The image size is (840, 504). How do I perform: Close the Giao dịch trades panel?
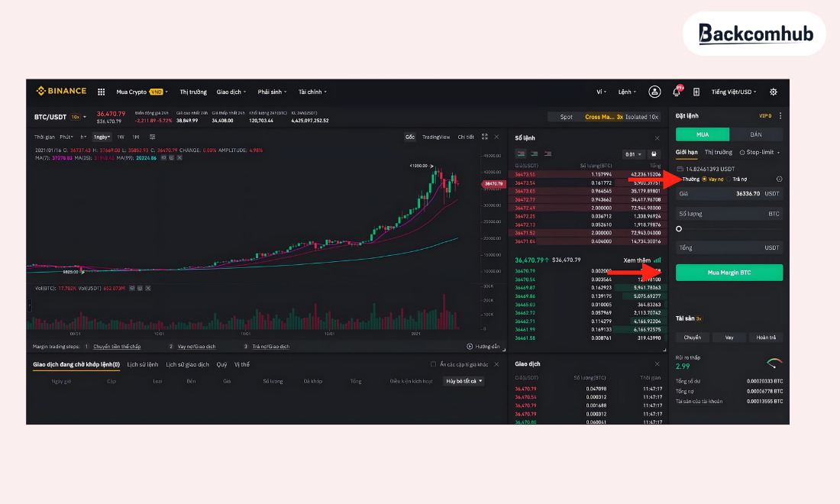(657, 364)
